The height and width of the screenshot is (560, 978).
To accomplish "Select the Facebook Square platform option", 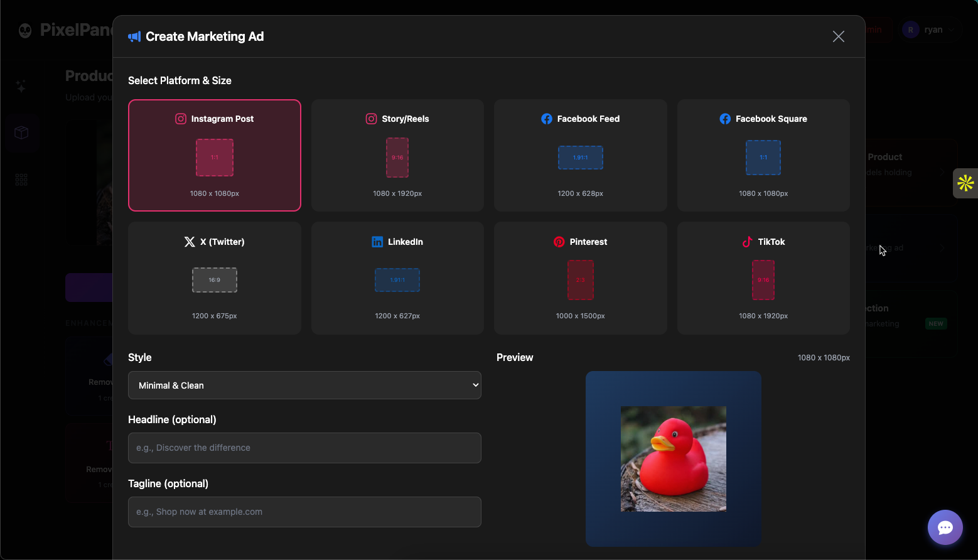I will [x=763, y=155].
